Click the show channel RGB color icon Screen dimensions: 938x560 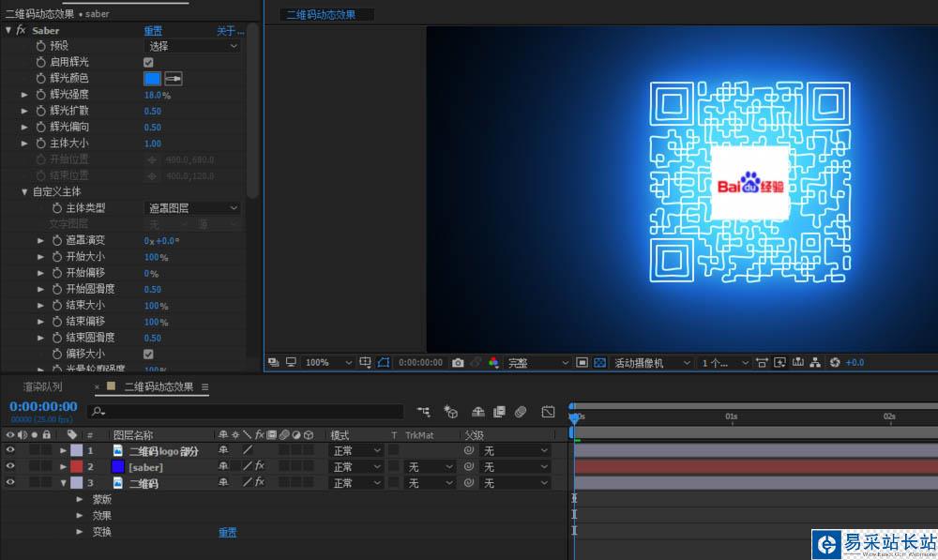(x=493, y=363)
